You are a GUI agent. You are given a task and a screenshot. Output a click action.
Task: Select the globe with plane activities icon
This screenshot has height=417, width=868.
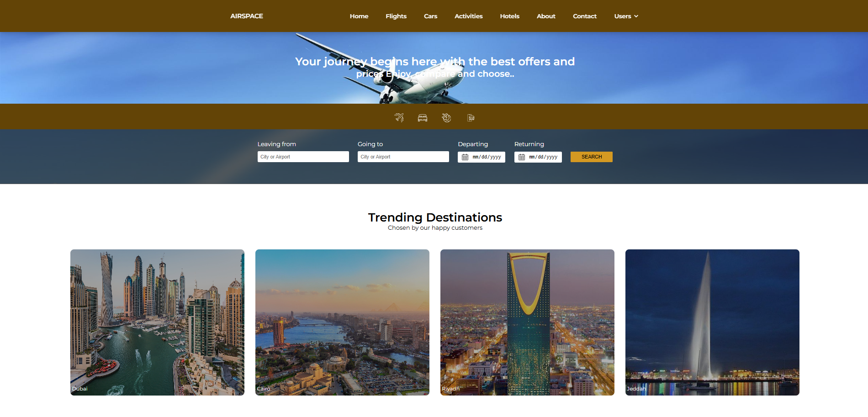pyautogui.click(x=446, y=118)
